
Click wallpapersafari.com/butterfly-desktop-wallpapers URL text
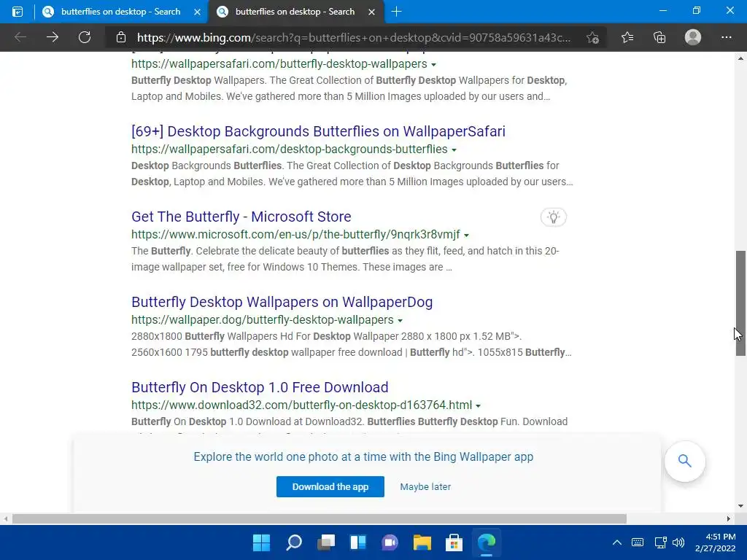pyautogui.click(x=279, y=64)
